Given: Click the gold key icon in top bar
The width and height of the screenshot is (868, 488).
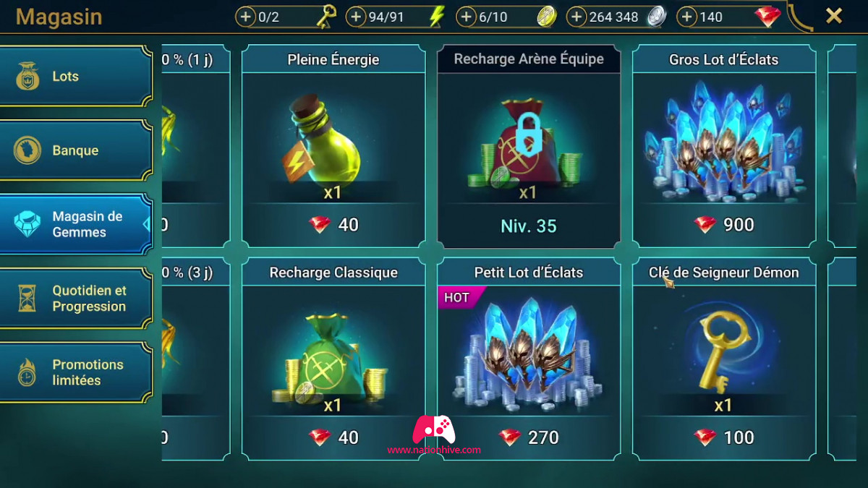Looking at the screenshot, I should tap(326, 16).
